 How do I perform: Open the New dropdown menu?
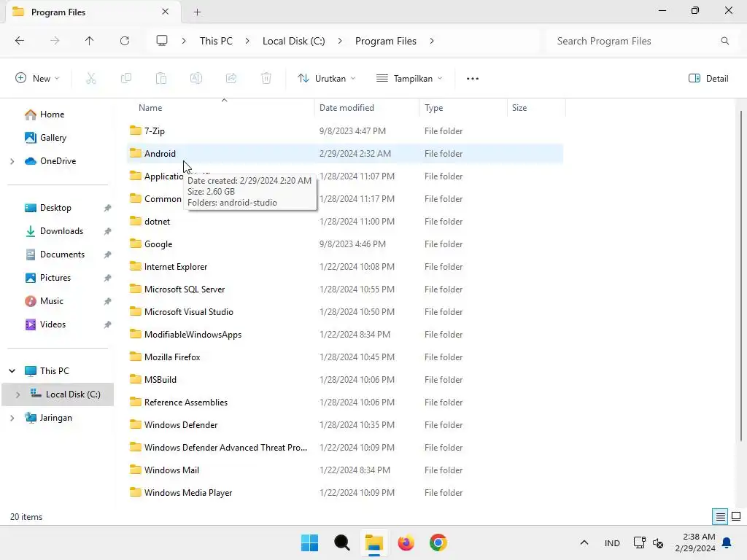pyautogui.click(x=38, y=78)
